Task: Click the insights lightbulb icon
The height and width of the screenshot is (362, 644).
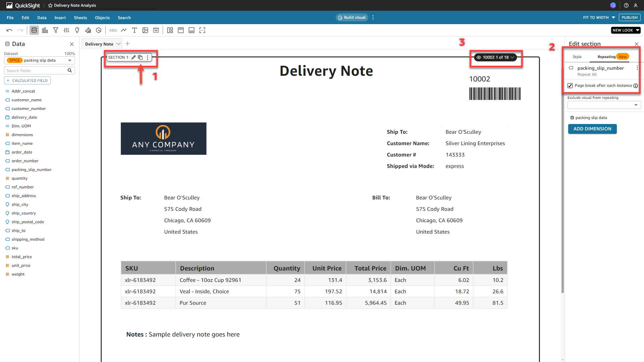Action: pyautogui.click(x=77, y=30)
